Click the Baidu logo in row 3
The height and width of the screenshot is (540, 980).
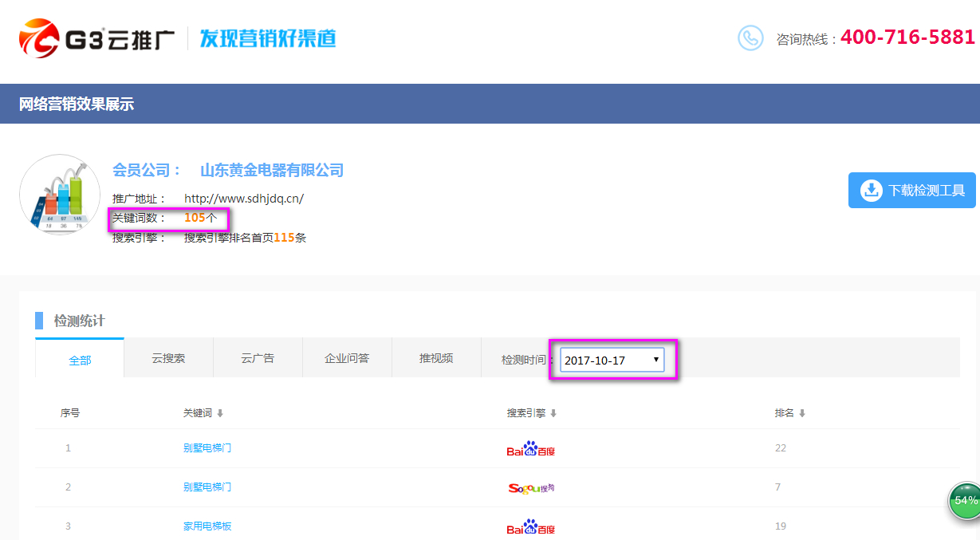coord(530,528)
